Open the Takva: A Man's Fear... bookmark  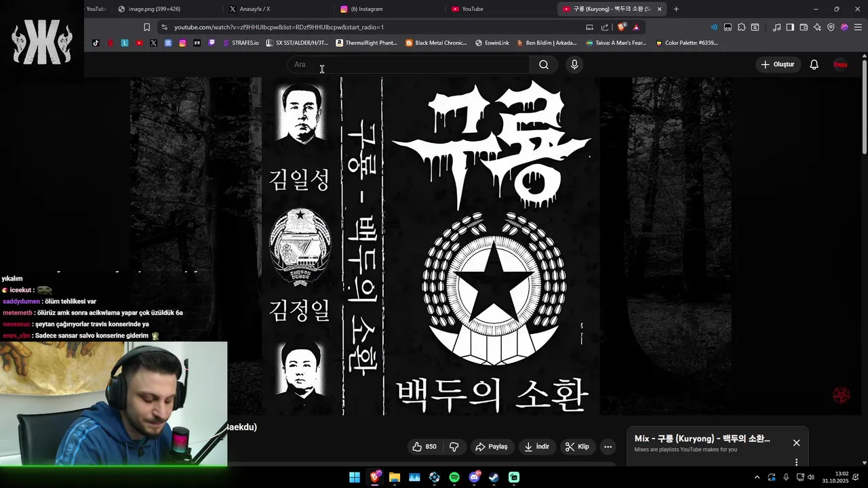[x=616, y=43]
